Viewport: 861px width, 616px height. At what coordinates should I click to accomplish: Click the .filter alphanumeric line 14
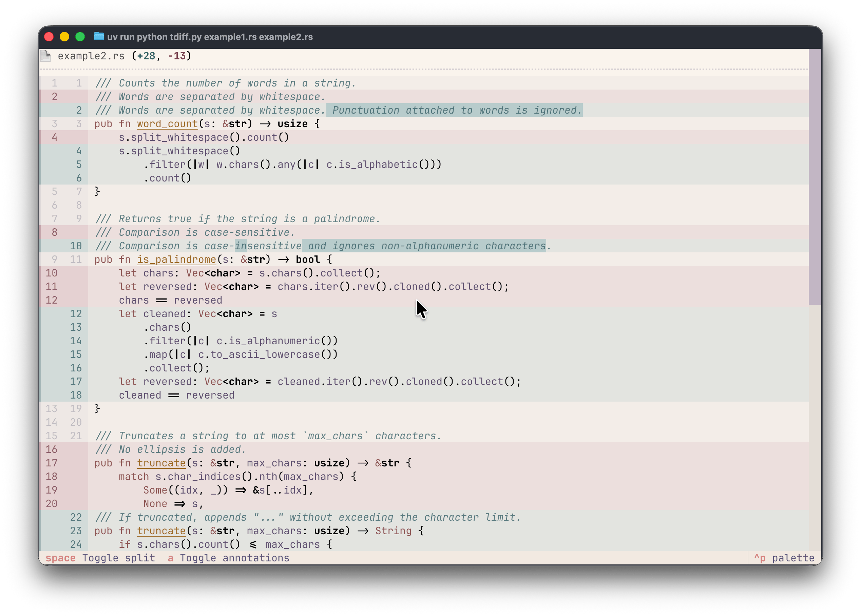tap(240, 341)
